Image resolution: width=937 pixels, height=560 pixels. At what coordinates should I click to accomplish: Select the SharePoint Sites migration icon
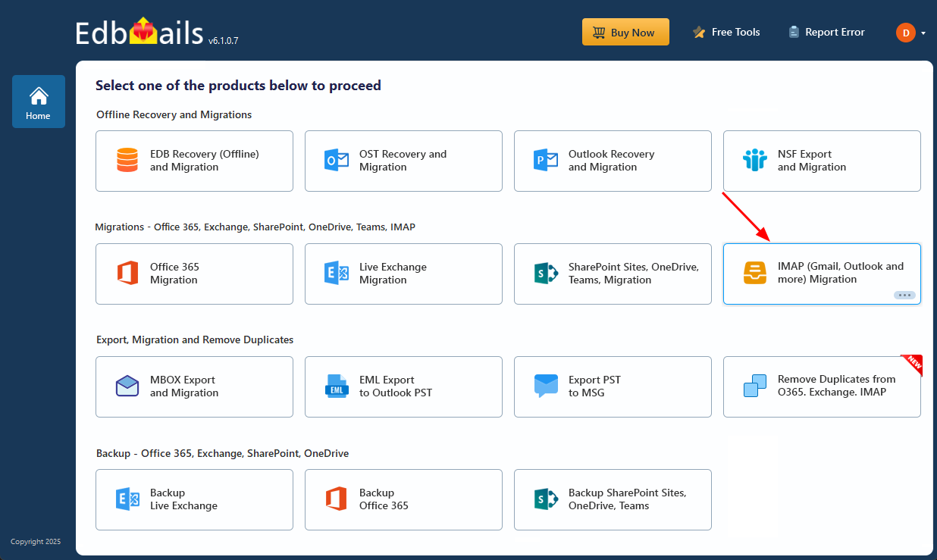[x=545, y=273]
